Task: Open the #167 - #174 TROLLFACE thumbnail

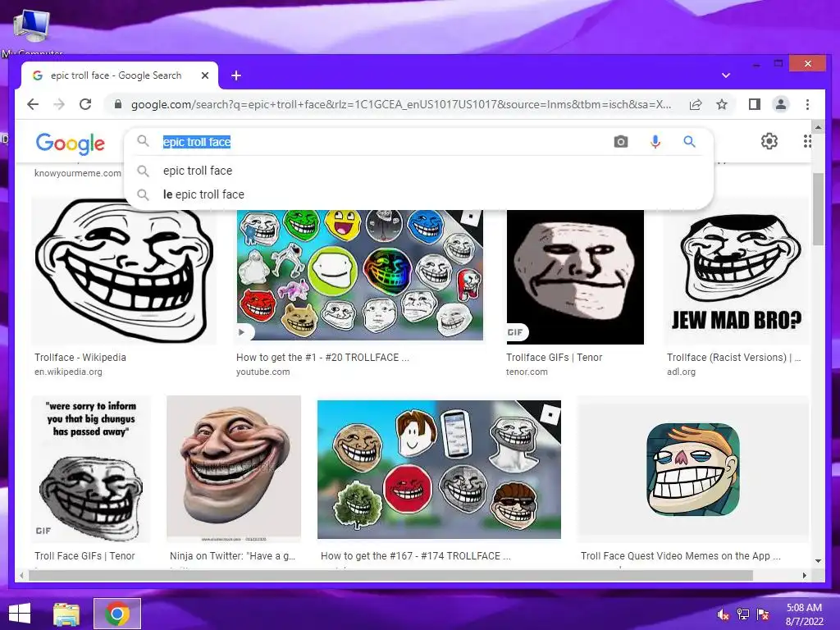Action: 440,469
